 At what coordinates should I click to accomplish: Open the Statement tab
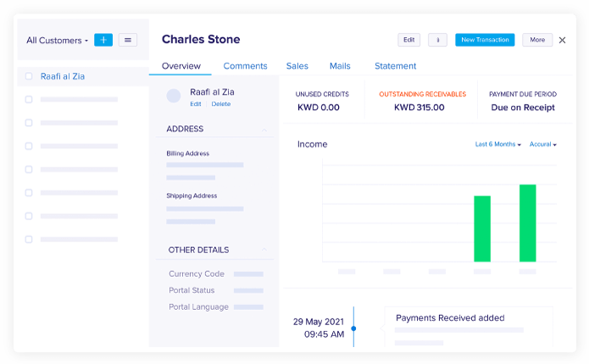pyautogui.click(x=395, y=66)
